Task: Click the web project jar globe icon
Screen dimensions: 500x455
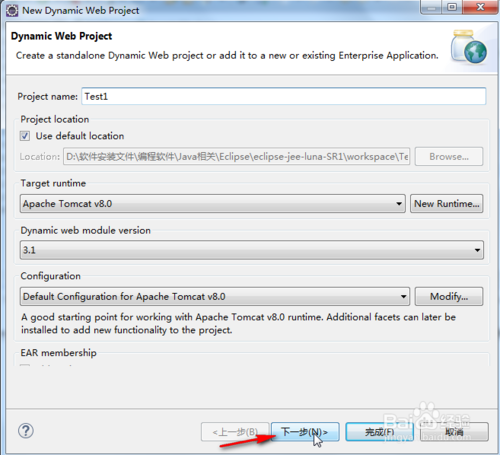Action: pos(469,47)
